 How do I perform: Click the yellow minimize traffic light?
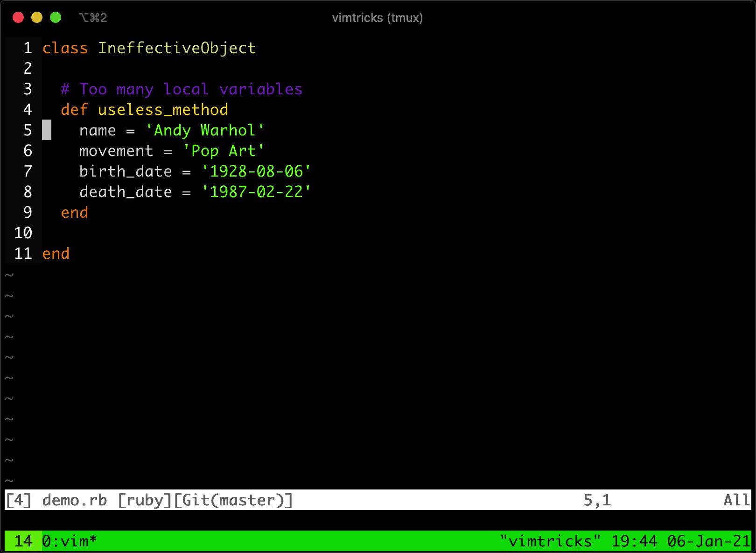36,17
